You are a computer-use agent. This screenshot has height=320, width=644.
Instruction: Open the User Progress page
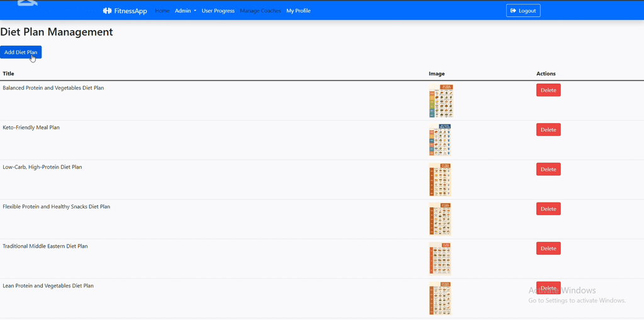click(218, 11)
